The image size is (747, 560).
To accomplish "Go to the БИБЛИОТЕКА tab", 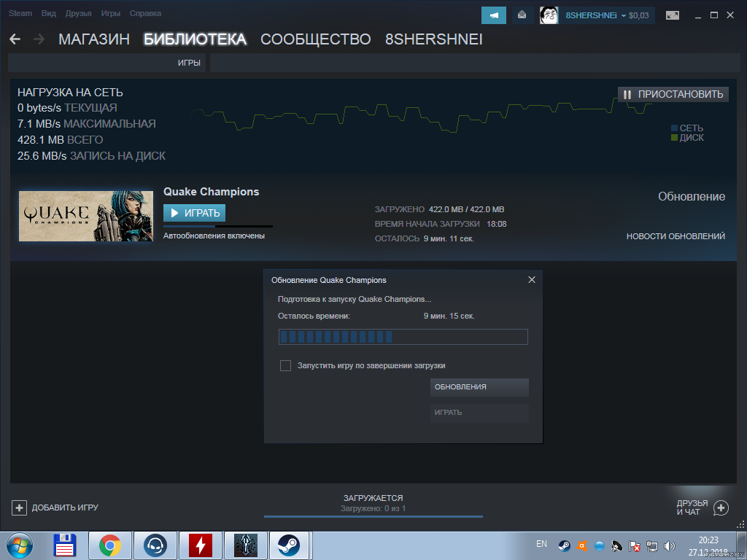I will (x=196, y=39).
